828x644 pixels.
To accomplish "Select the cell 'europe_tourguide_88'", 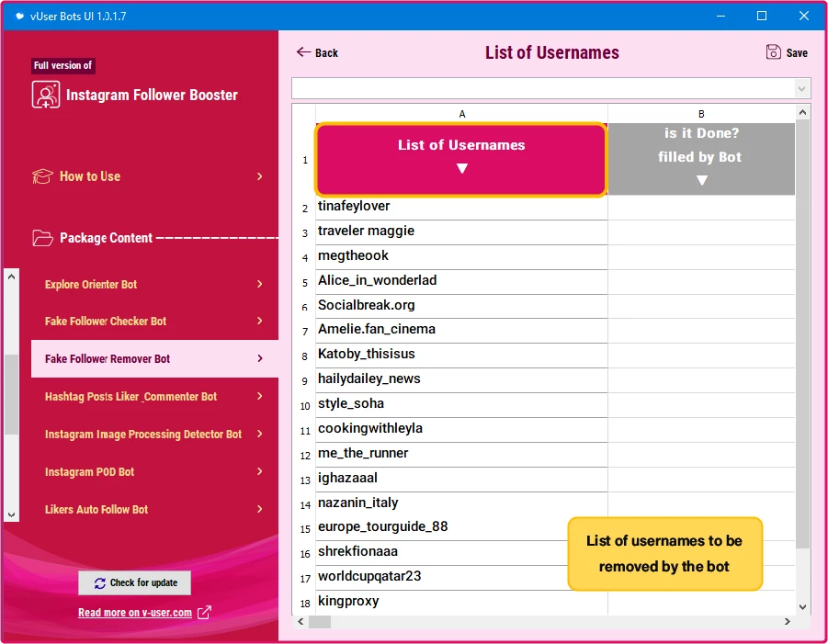I will coord(441,528).
